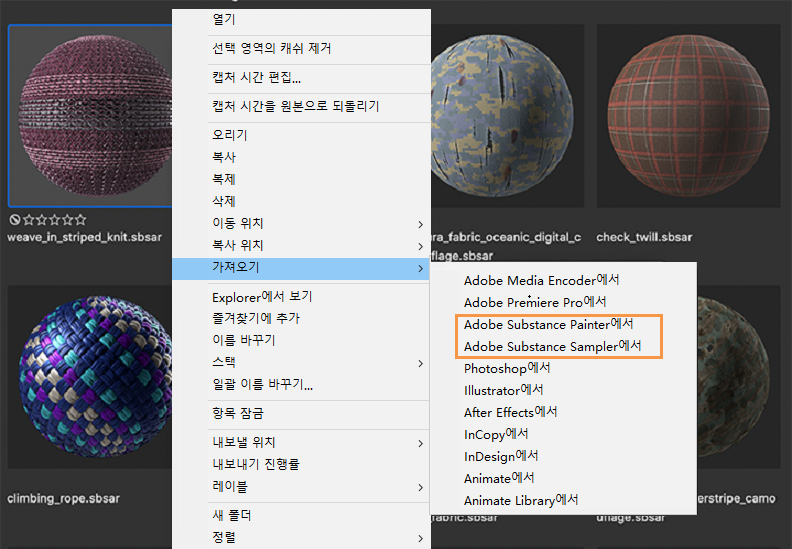Set the fifth rating star for weave_in_striped_knit
Image resolution: width=792 pixels, height=549 pixels.
point(81,220)
